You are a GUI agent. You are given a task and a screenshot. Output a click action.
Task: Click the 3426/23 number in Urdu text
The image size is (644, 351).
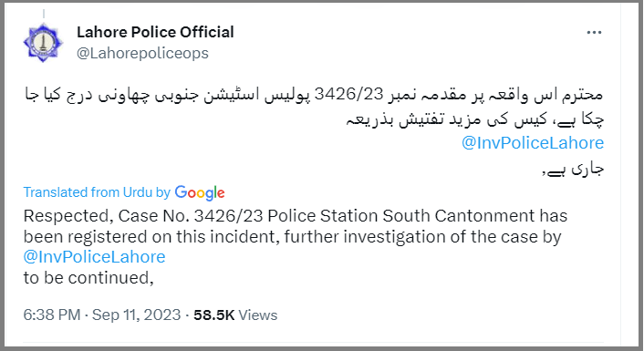(348, 94)
